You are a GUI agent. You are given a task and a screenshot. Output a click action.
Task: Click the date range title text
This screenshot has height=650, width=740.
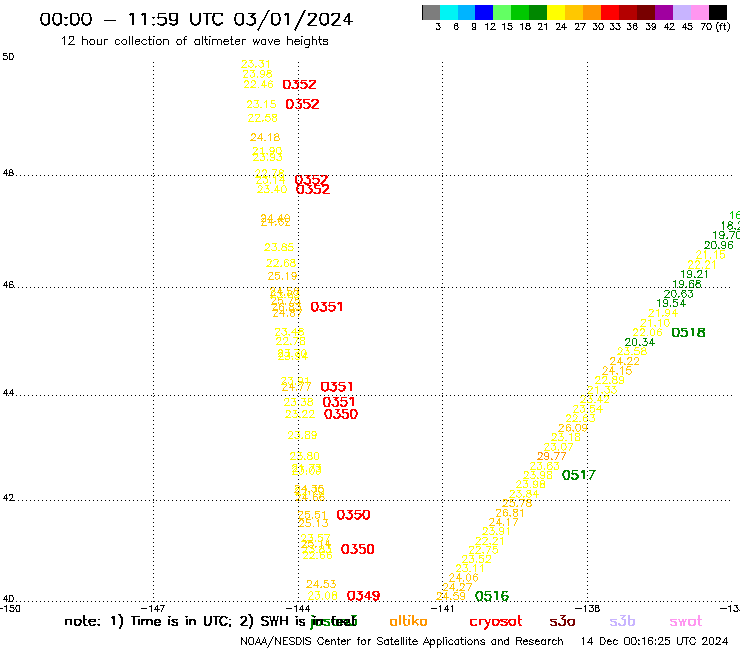click(196, 19)
